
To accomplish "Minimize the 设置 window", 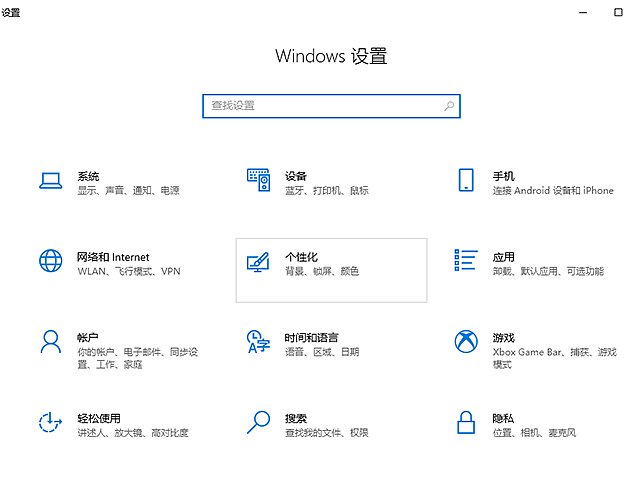I will pos(583,13).
